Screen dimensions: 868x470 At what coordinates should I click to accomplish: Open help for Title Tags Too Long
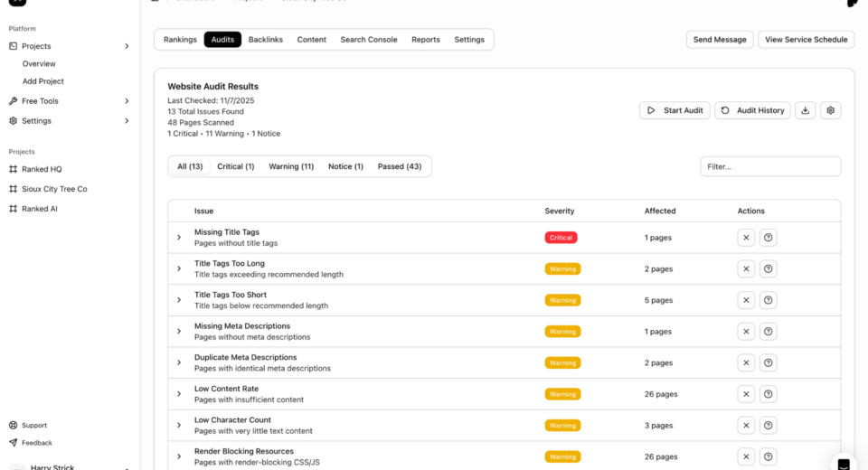tap(768, 268)
